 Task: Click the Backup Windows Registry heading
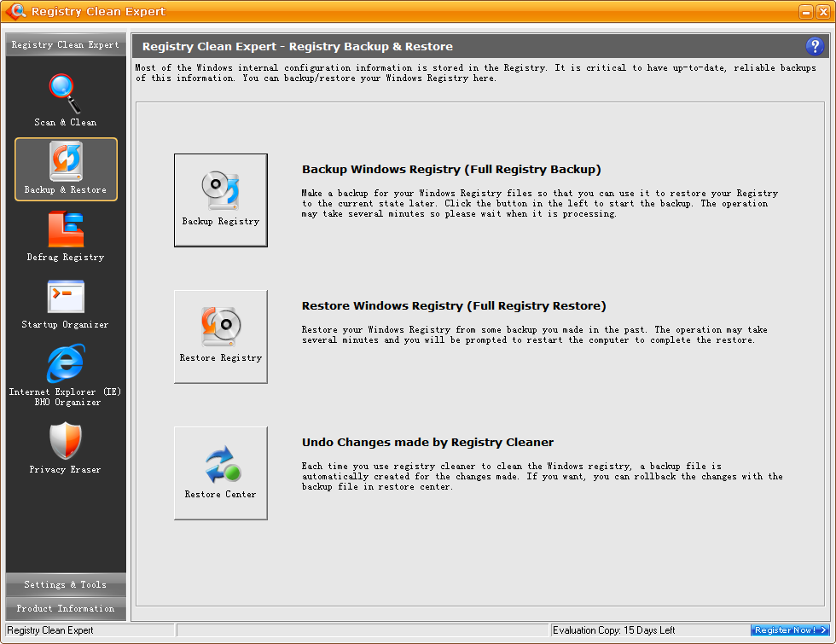point(451,170)
